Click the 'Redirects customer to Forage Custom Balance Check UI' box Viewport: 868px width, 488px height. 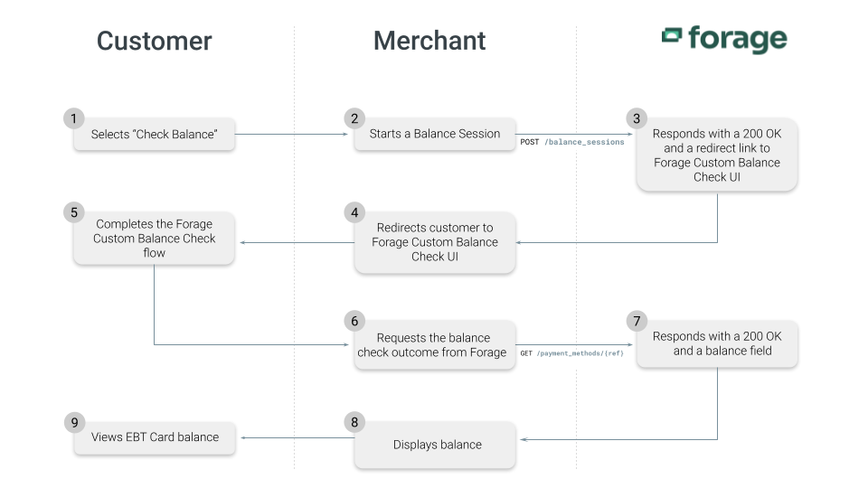(435, 242)
